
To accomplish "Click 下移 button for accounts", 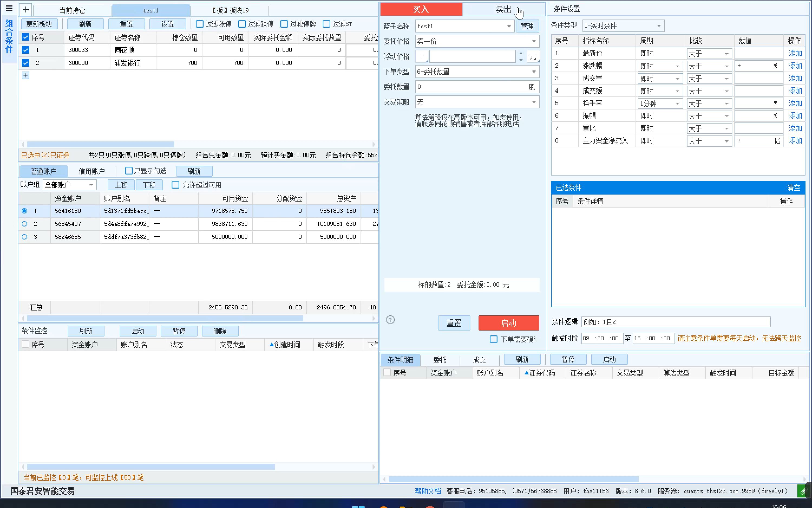I will coord(149,185).
